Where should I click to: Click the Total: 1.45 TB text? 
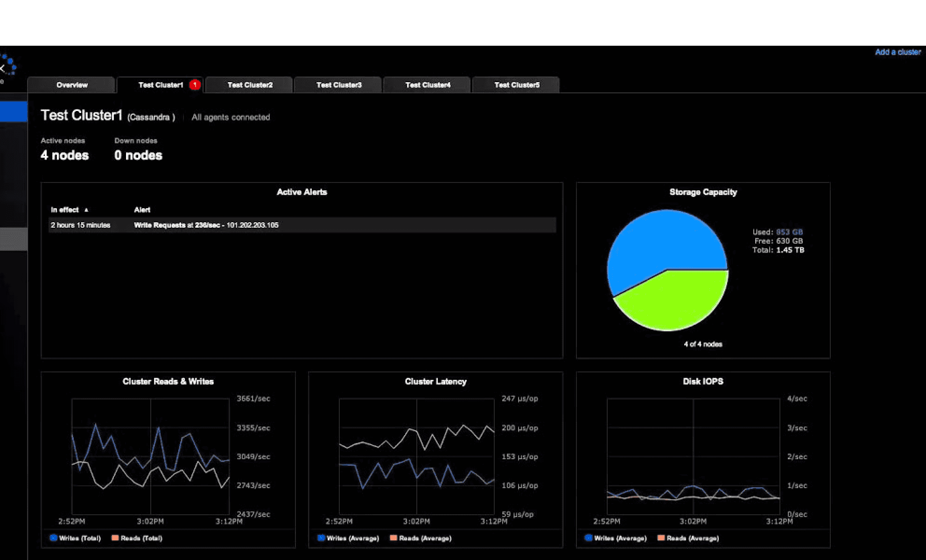tap(778, 250)
